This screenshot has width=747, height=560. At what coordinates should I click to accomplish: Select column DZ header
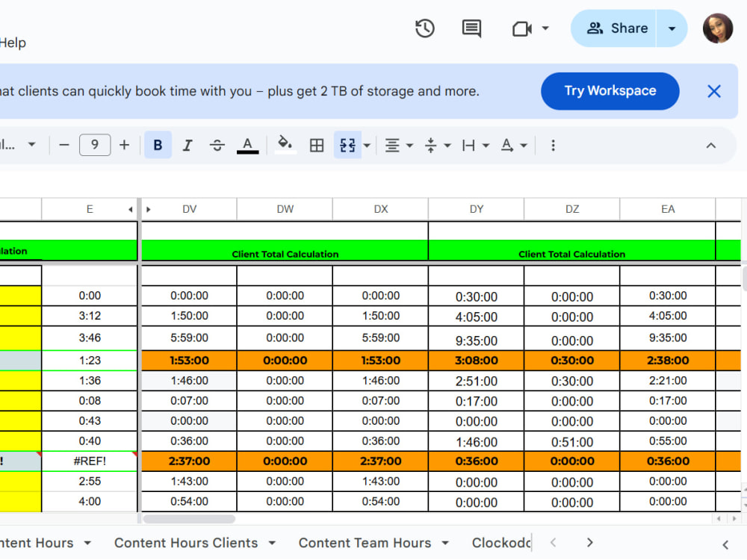(572, 210)
